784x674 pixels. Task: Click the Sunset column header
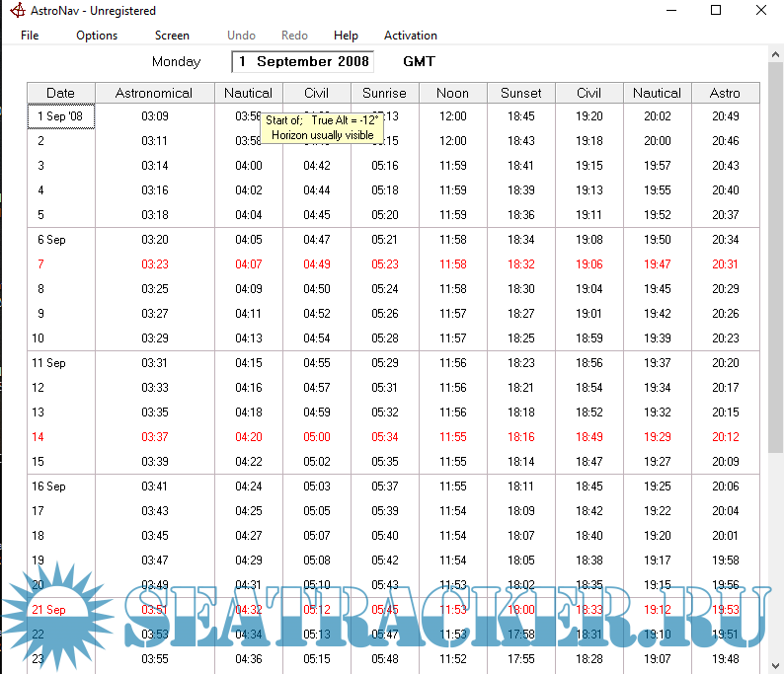click(520, 93)
